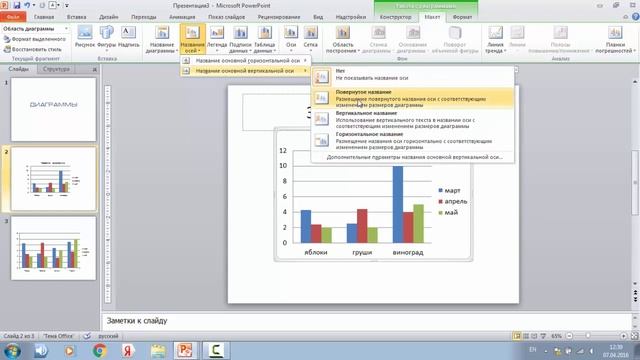This screenshot has height=360, width=640.
Task: Open Google Chrome from taskbar
Action: coord(99,351)
